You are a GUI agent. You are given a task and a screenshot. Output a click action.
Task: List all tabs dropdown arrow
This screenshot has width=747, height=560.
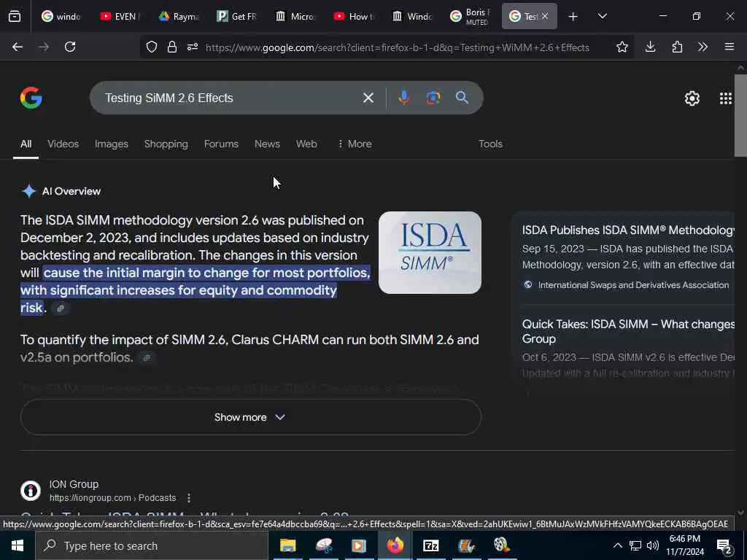point(602,16)
